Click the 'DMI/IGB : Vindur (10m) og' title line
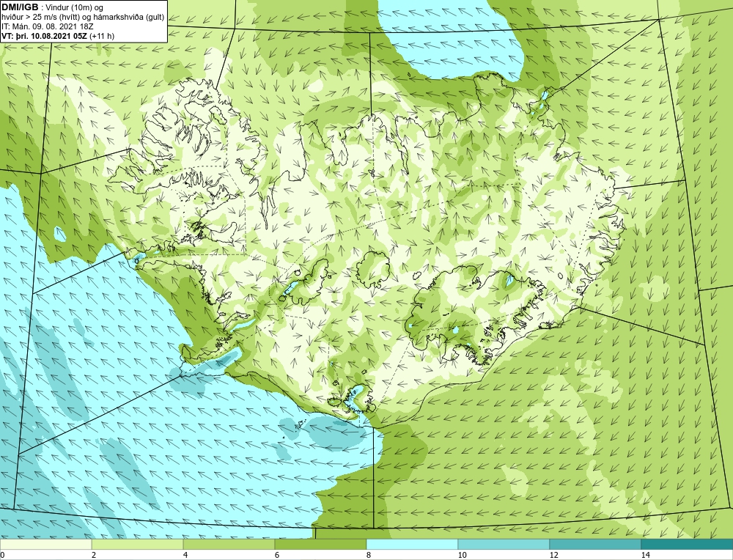This screenshot has width=733, height=560. coord(53,7)
